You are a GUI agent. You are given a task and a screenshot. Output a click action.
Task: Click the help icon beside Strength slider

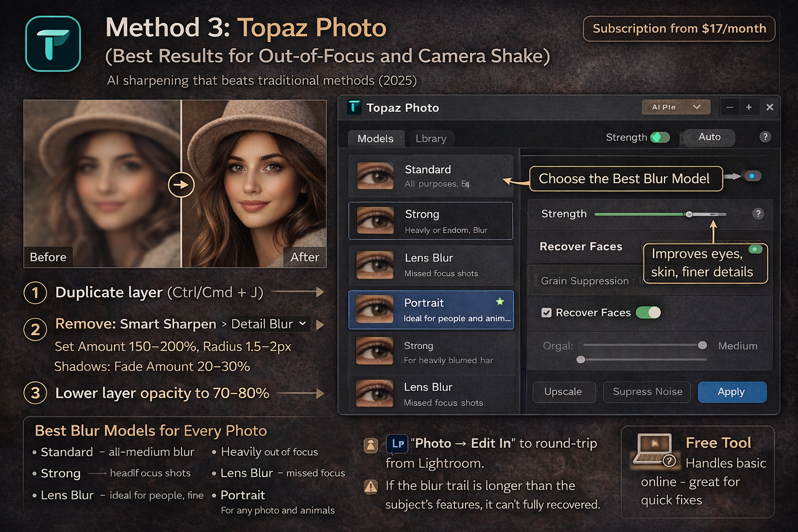coord(758,214)
